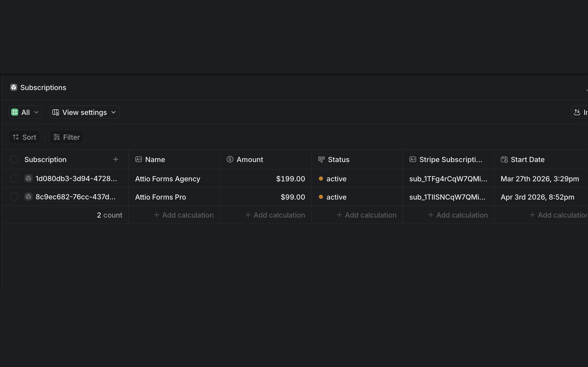Screen dimensions: 588x367
Task: Open the Sort options
Action: tap(24, 137)
